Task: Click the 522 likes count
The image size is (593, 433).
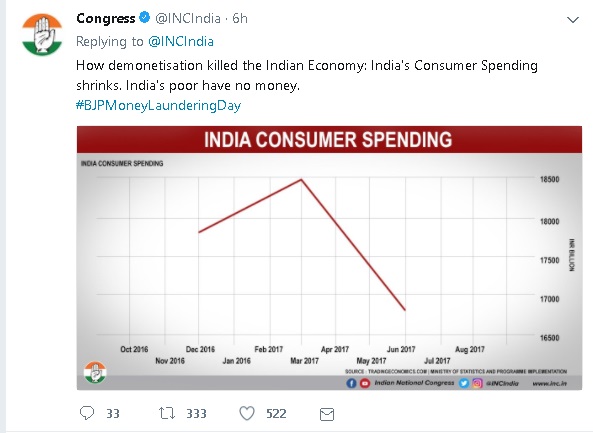Action: pyautogui.click(x=276, y=413)
